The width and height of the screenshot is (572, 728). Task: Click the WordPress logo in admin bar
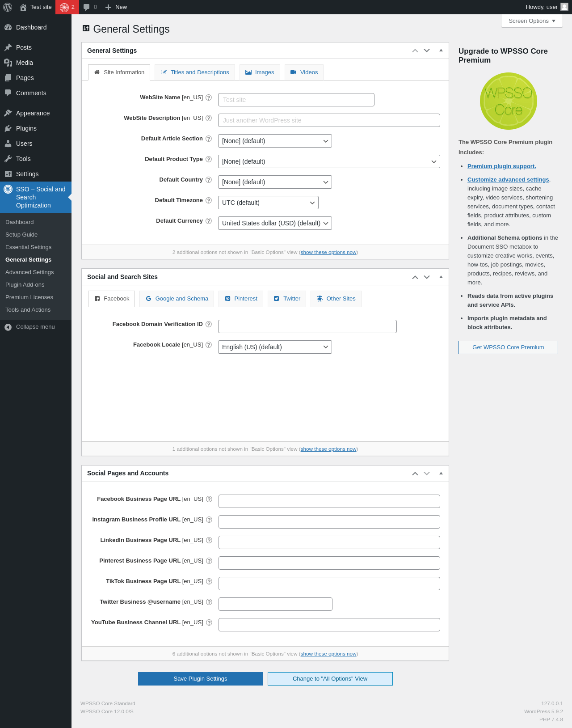(8, 7)
